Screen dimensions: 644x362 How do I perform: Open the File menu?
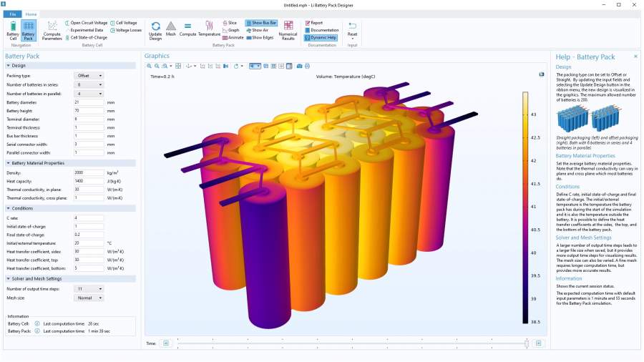tap(13, 14)
